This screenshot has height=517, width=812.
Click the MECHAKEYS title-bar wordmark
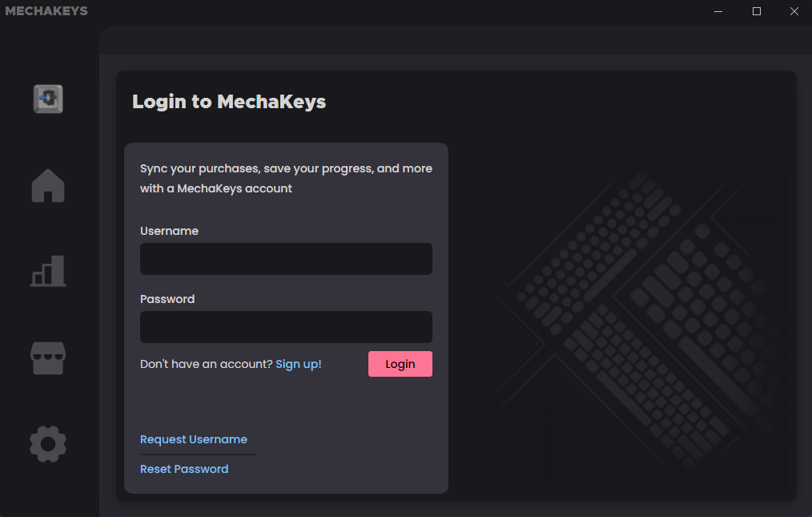[x=46, y=10]
